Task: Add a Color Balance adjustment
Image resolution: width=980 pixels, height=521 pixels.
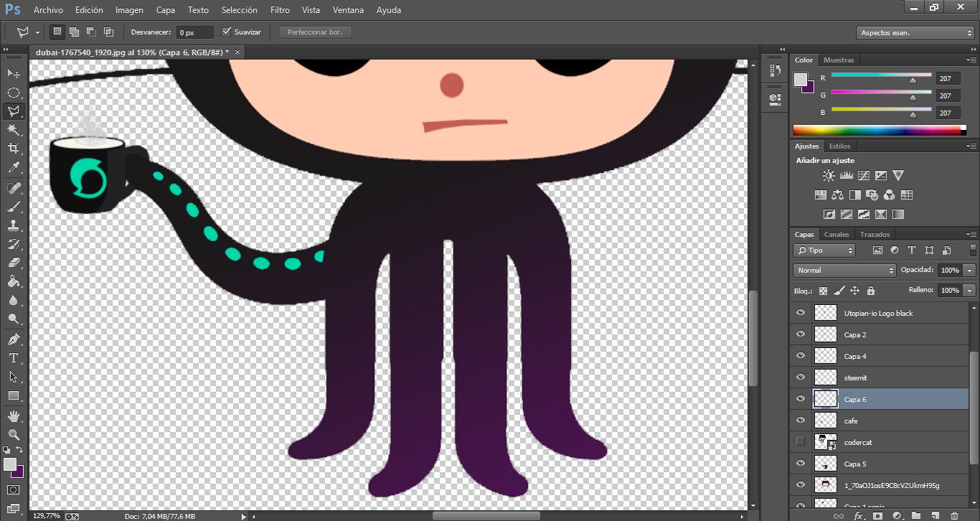Action: coord(838,194)
